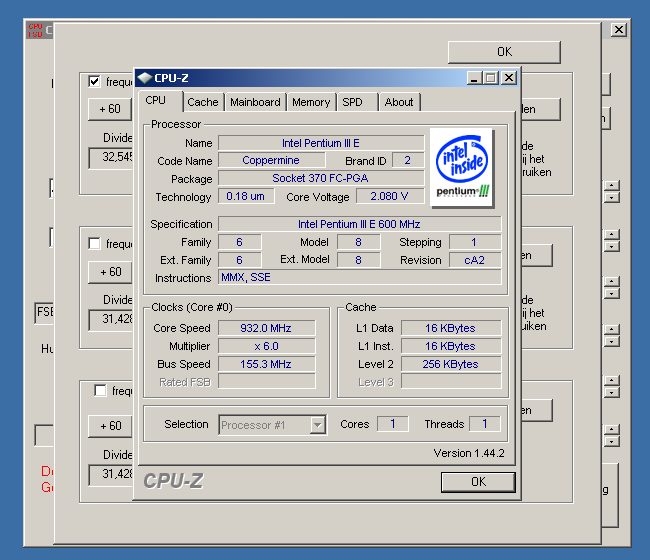Open the About tab
The height and width of the screenshot is (560, 650).
click(399, 102)
